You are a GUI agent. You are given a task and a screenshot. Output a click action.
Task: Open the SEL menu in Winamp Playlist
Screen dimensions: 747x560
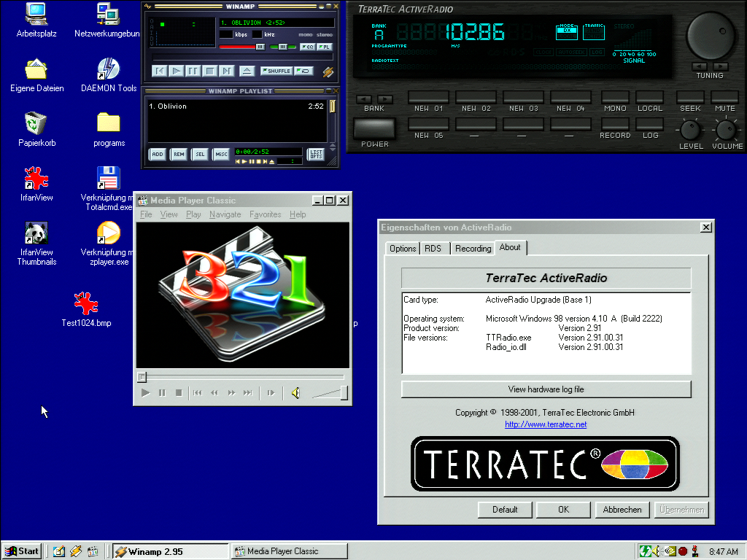pos(200,155)
